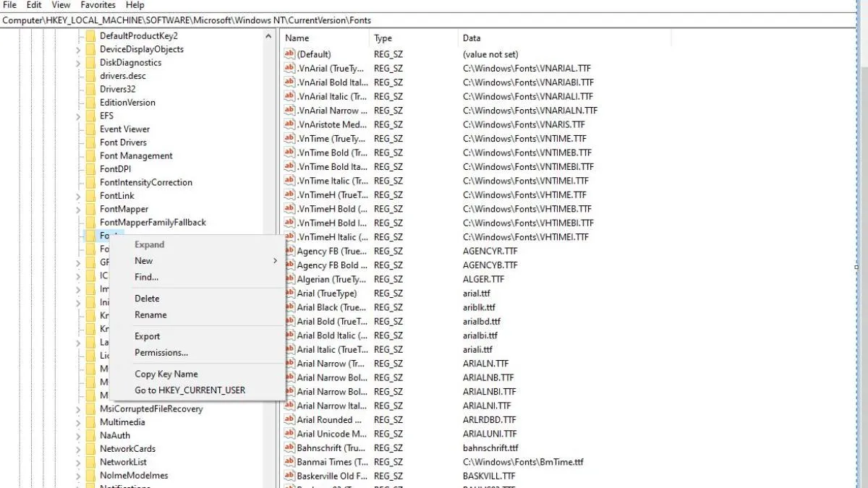868x488 pixels.
Task: Expand the MsiCorruptedFileRecovery key
Action: [78, 408]
